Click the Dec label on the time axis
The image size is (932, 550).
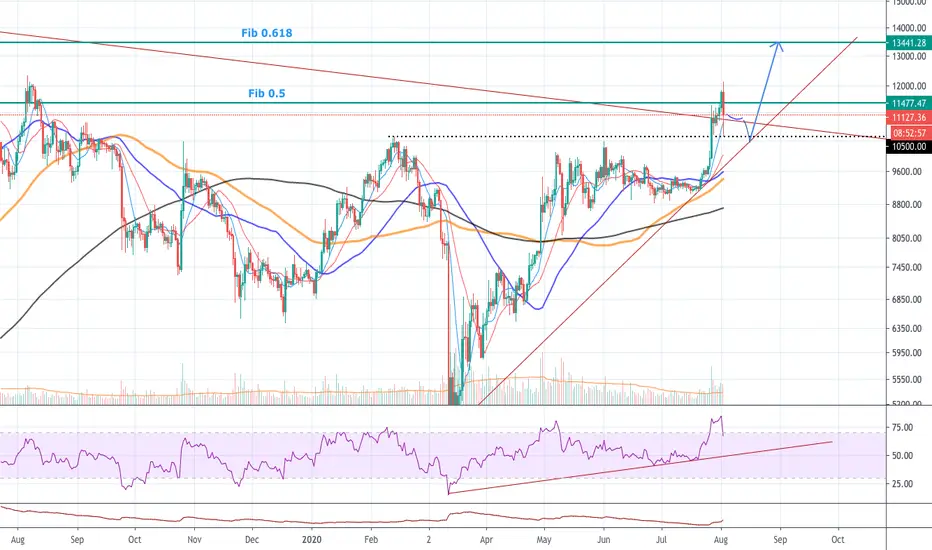coord(252,540)
